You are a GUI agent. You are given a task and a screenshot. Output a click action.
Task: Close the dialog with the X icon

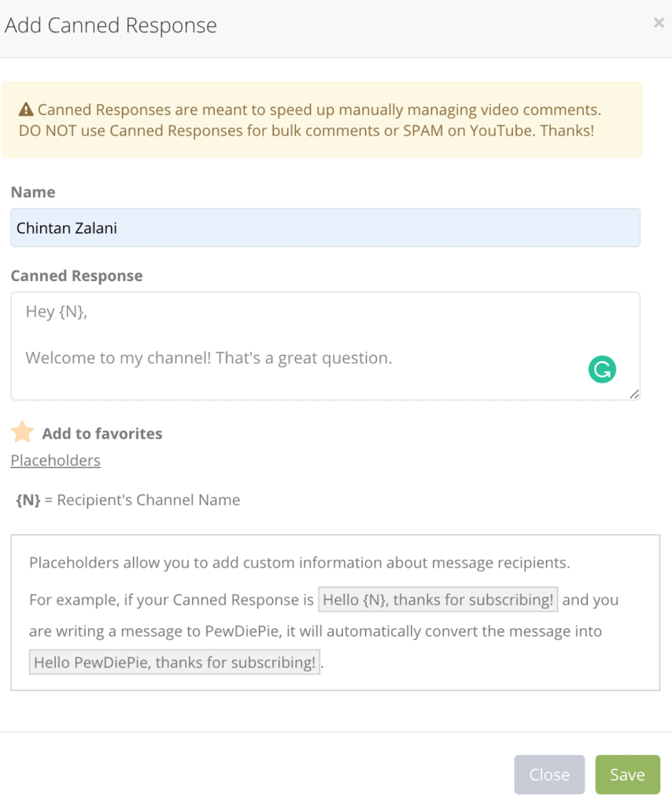pos(659,23)
